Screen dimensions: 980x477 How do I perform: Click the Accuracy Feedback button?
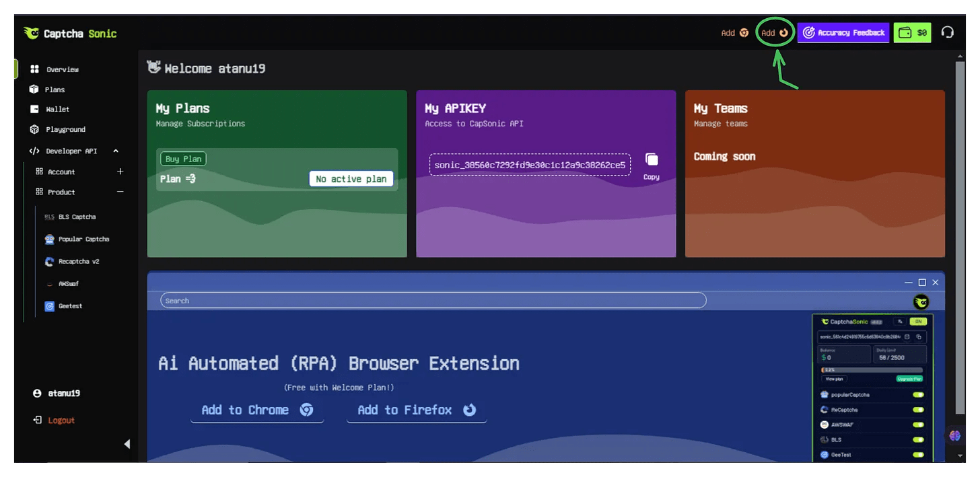pyautogui.click(x=843, y=32)
